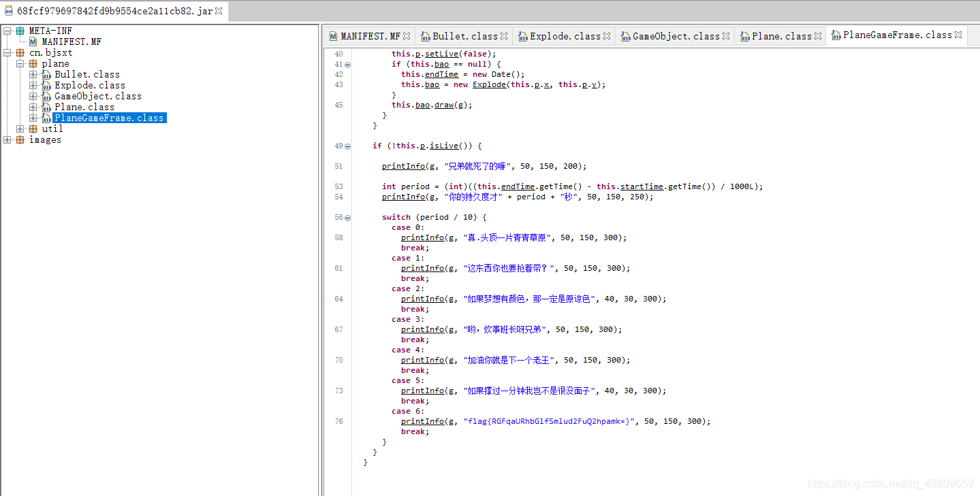The width and height of the screenshot is (980, 496).
Task: Expand the Explode.class tree node
Action: pos(33,85)
